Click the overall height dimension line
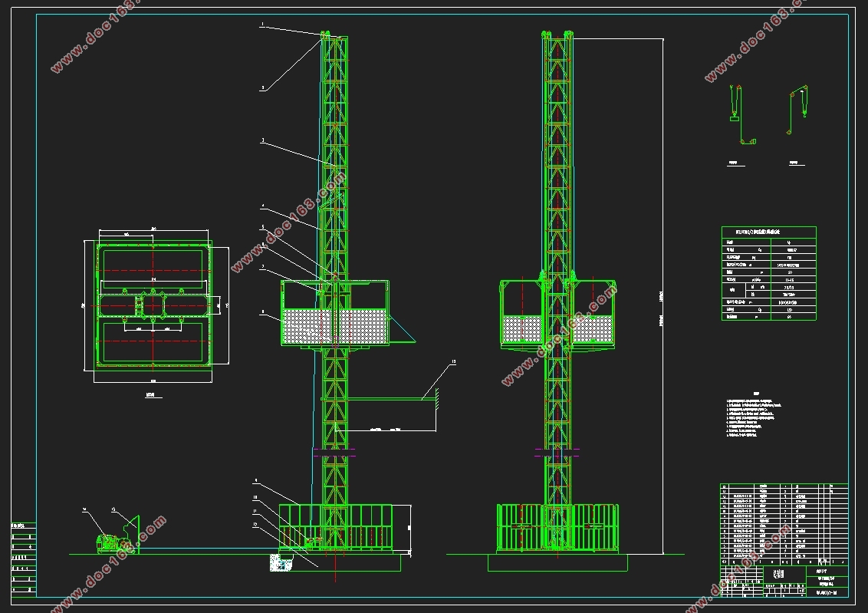Image resolution: width=868 pixels, height=613 pixels. click(663, 296)
